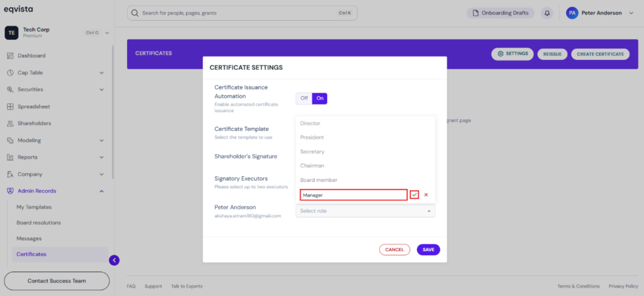The height and width of the screenshot is (296, 644).
Task: Click the SAVE button
Action: 428,249
